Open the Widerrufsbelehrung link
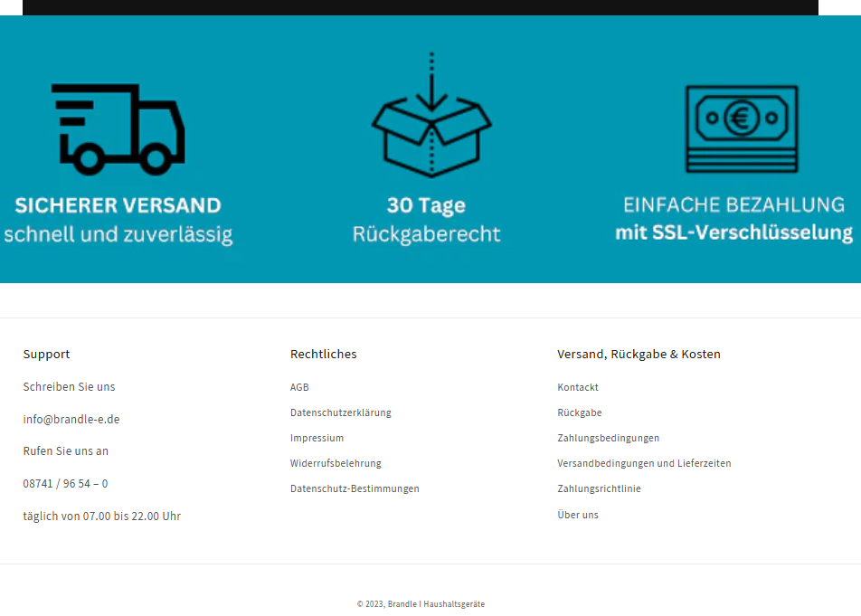861x616 pixels. pyautogui.click(x=336, y=463)
